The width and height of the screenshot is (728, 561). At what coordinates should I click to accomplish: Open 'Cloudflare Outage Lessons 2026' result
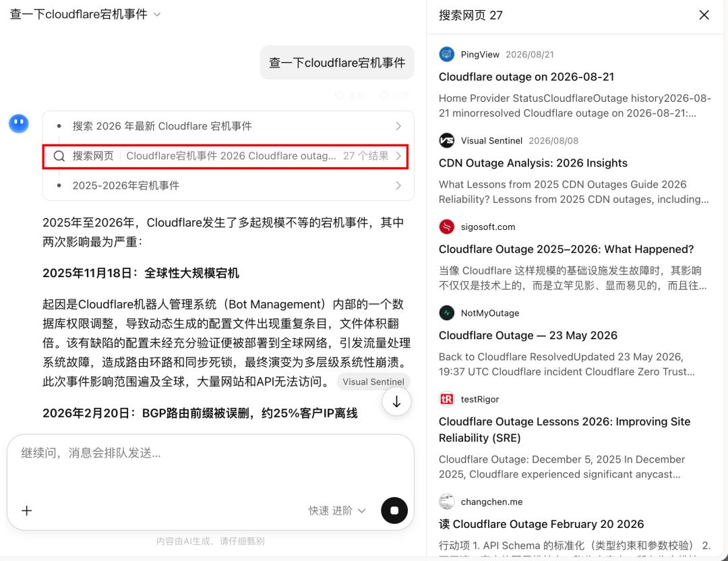[564, 430]
